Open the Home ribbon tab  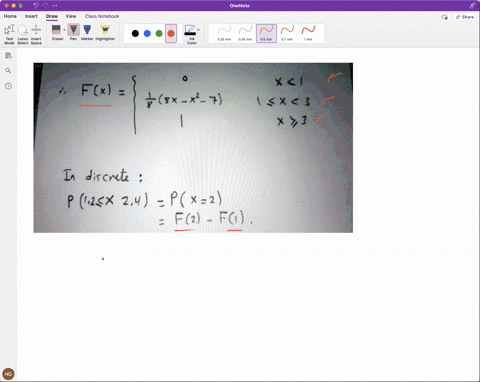point(10,16)
